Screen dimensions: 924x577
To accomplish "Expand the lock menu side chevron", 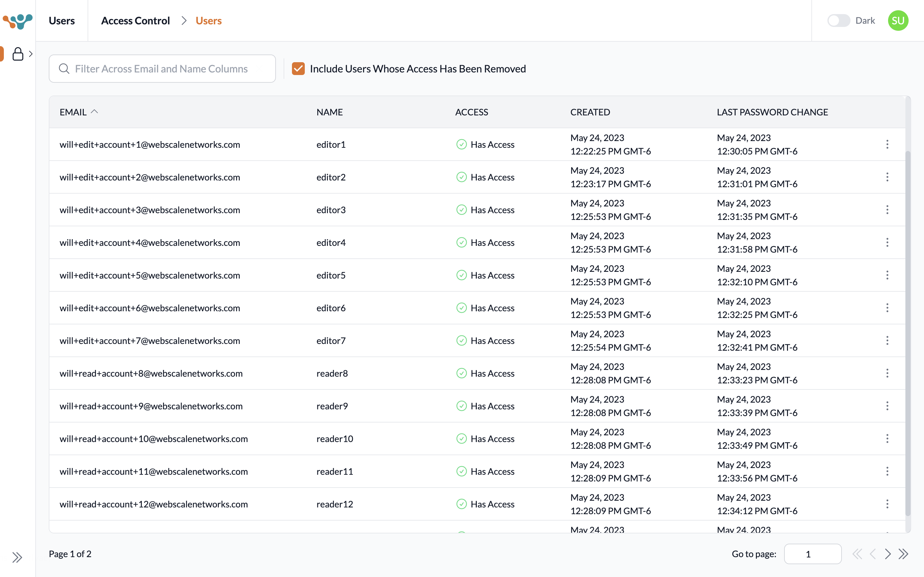I will (x=31, y=54).
